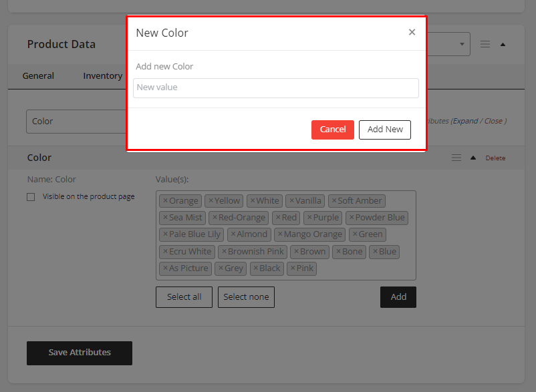Switch to the General tab
Screen dimensions: 536x392
(38, 76)
